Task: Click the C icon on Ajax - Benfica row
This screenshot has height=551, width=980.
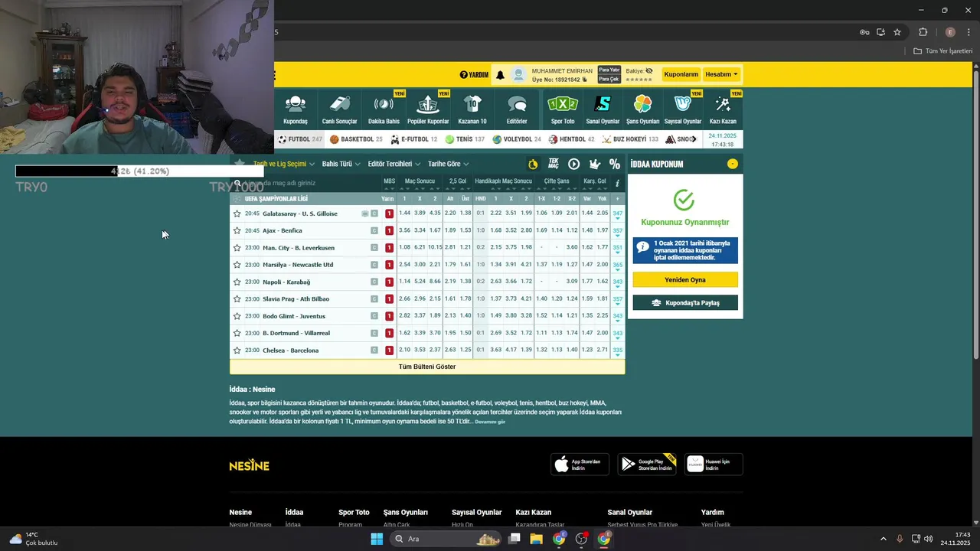Action: pyautogui.click(x=374, y=230)
